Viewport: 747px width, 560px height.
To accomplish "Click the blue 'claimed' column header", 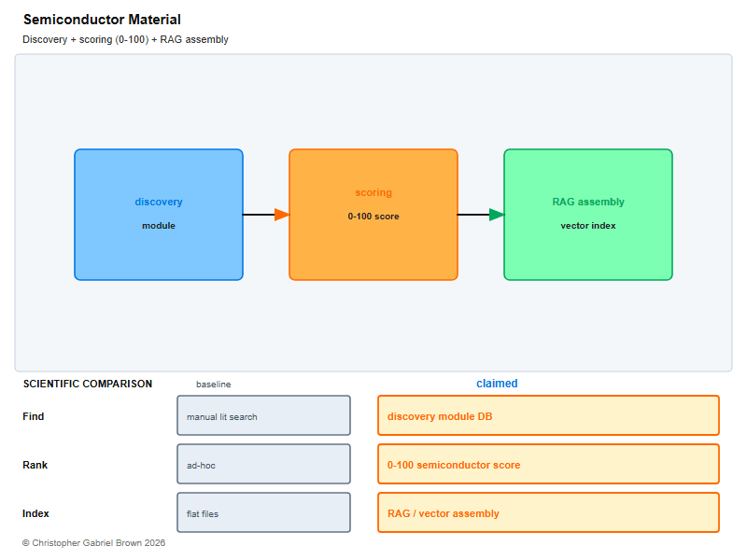I will pyautogui.click(x=497, y=384).
